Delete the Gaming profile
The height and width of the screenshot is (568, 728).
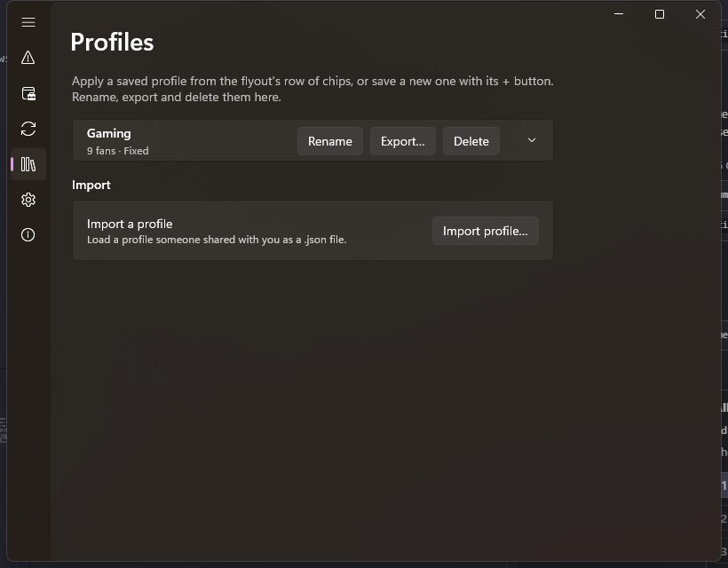pos(471,141)
